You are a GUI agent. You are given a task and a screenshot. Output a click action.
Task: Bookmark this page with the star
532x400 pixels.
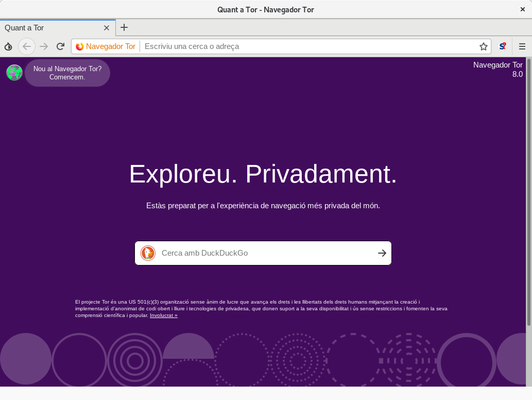tap(484, 46)
